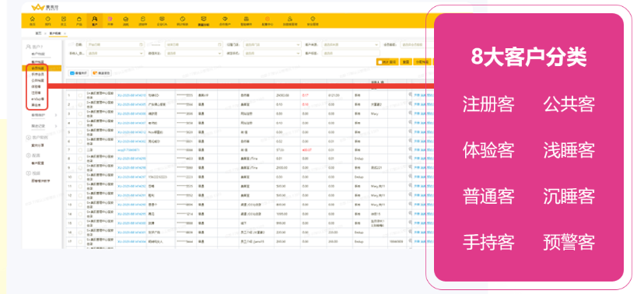Toggle the checkbox inside the yellow 统计 button
Image resolution: width=644 pixels, height=294 pixels.
[x=380, y=62]
